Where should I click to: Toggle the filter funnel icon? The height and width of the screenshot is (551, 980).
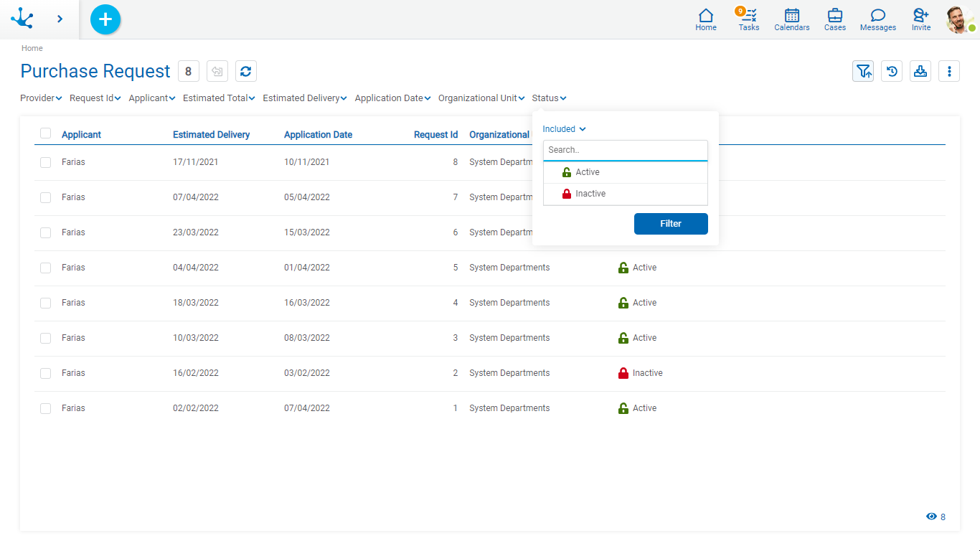tap(863, 71)
